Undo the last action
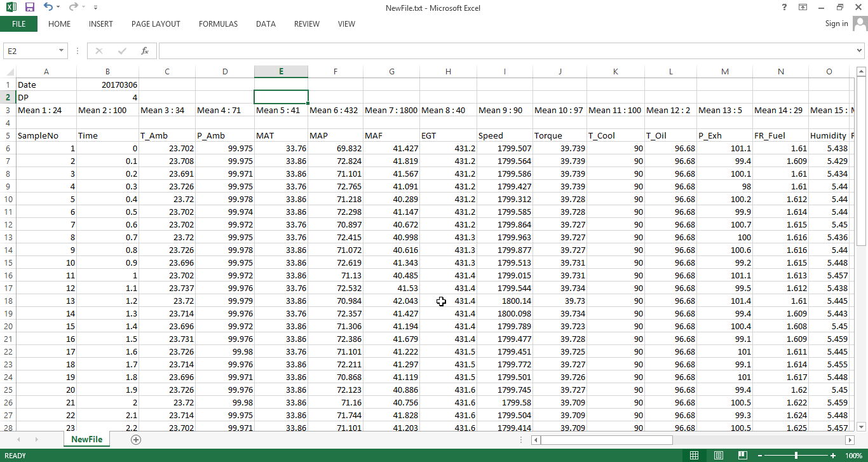 pyautogui.click(x=48, y=7)
